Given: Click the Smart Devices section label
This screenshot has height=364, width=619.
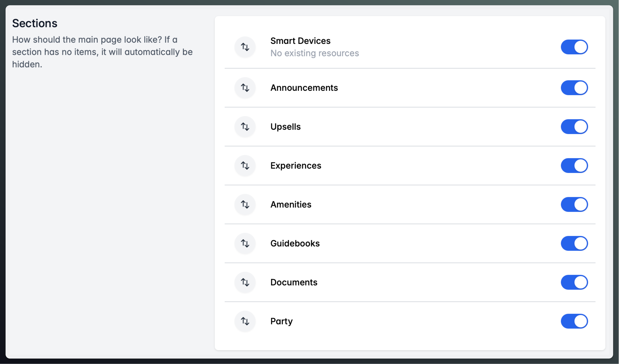Looking at the screenshot, I should coord(300,41).
